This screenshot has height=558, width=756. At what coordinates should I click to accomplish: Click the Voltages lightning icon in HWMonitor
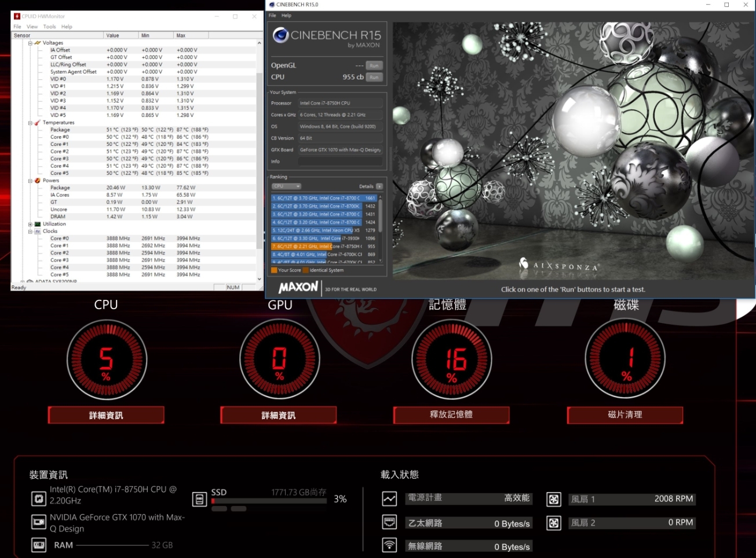38,43
